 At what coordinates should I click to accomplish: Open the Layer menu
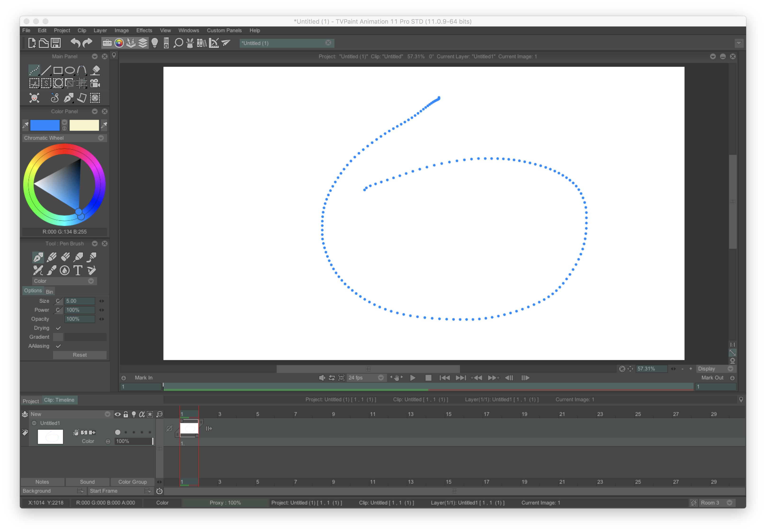tap(100, 30)
